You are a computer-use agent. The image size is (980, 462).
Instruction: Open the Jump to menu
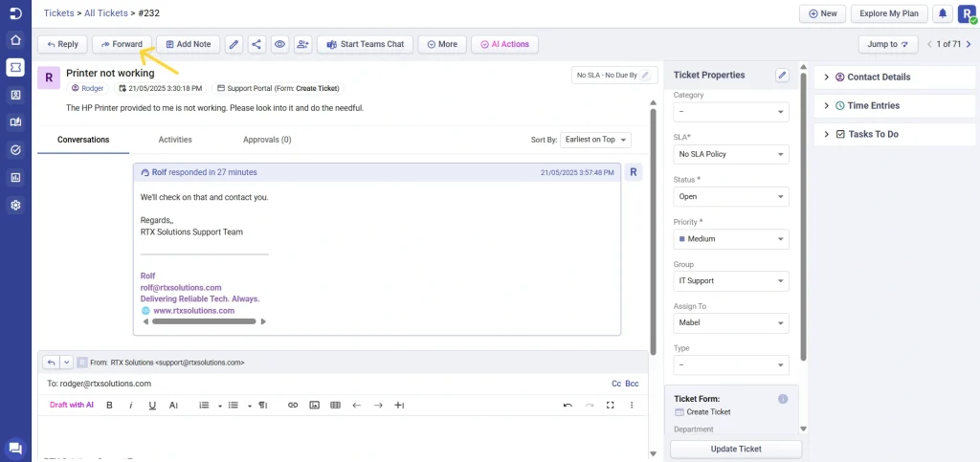coord(888,44)
